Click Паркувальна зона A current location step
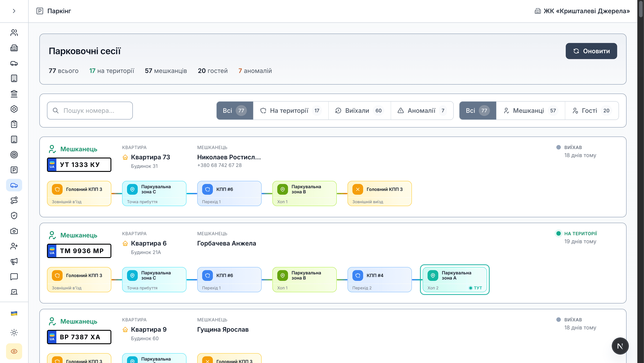The image size is (644, 363). 455,280
